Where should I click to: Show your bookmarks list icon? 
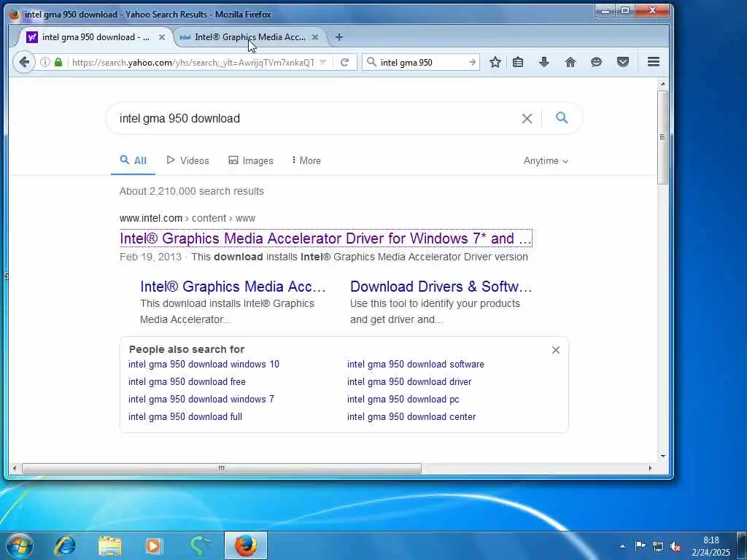click(x=518, y=63)
